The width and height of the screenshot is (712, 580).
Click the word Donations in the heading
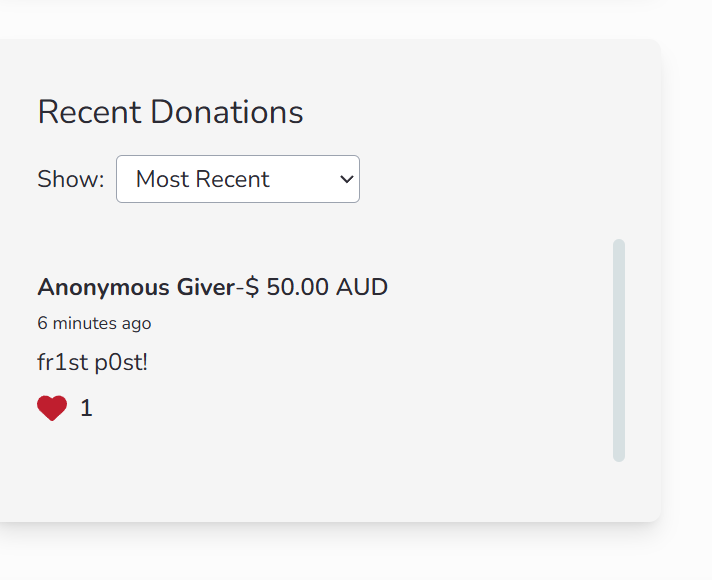[x=227, y=112]
